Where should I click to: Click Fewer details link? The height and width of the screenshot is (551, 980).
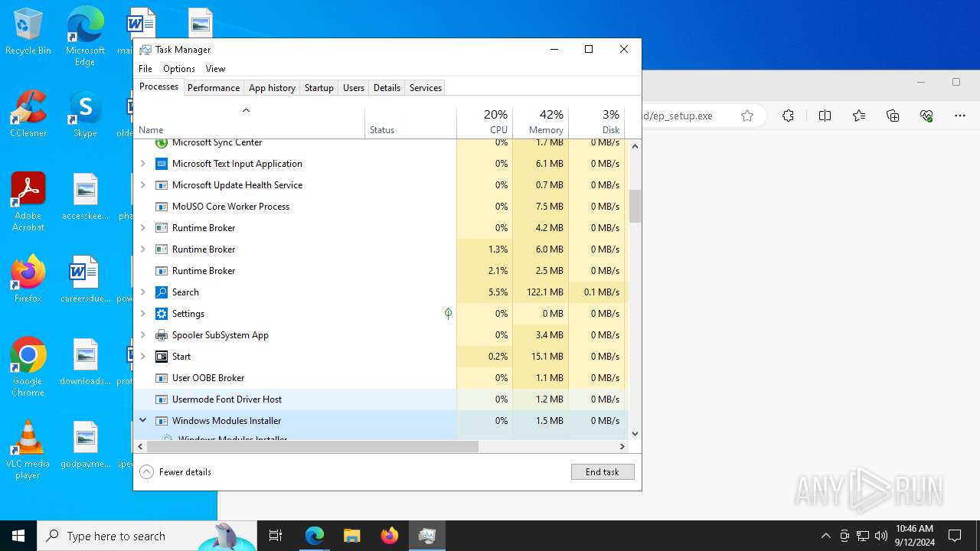pyautogui.click(x=185, y=472)
